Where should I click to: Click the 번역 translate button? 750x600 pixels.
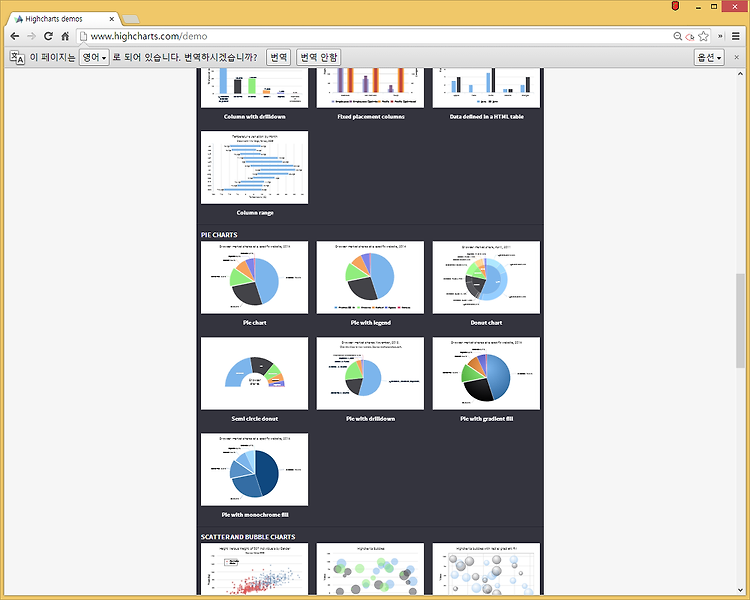tap(278, 57)
